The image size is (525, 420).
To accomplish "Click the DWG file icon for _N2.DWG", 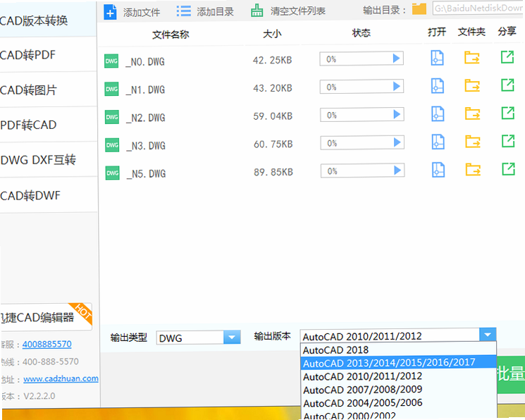I will pyautogui.click(x=112, y=117).
